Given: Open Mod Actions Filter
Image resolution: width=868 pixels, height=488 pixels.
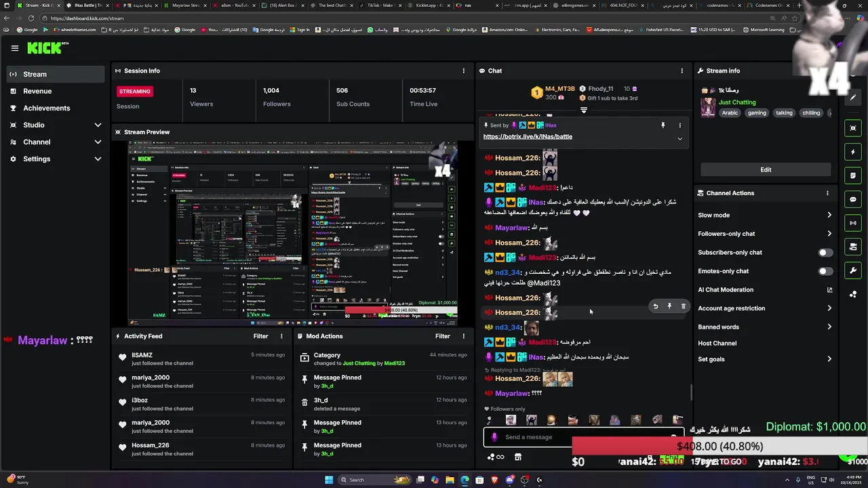Looking at the screenshot, I should coord(443,336).
